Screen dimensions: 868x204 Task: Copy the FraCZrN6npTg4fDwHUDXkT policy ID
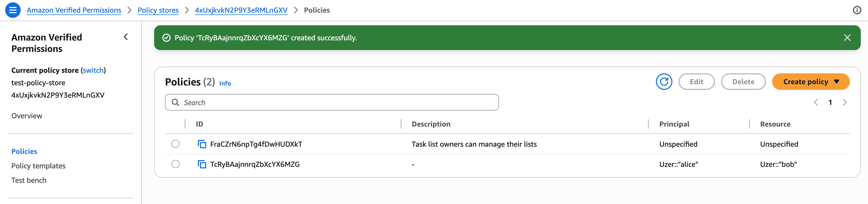[x=202, y=144]
